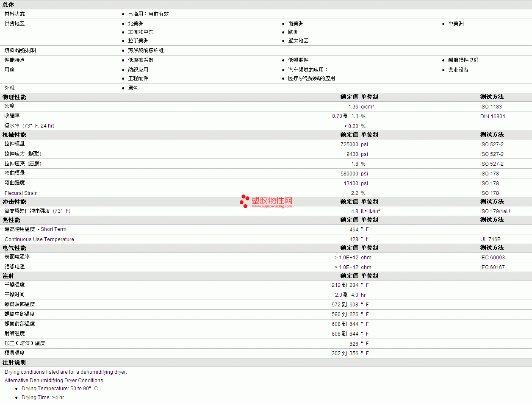Screen dimensions: 532x403
Task: Click the 低翘曲性 feature
Action: pyautogui.click(x=299, y=60)
